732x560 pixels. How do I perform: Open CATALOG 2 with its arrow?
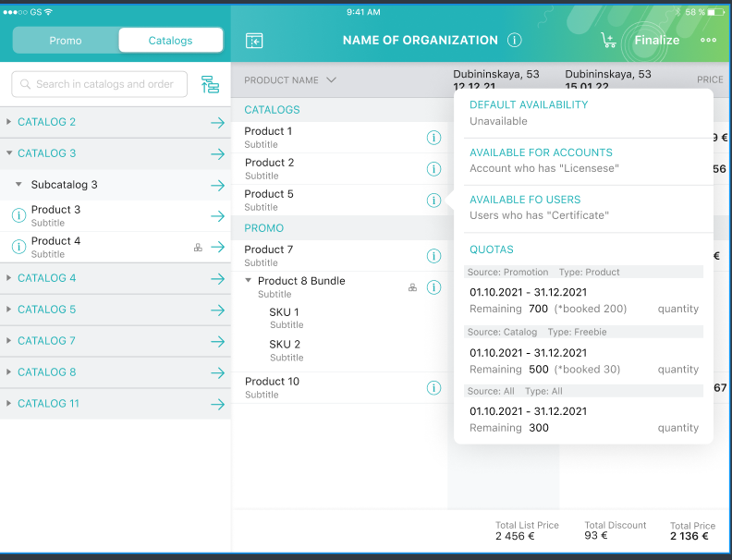(217, 123)
